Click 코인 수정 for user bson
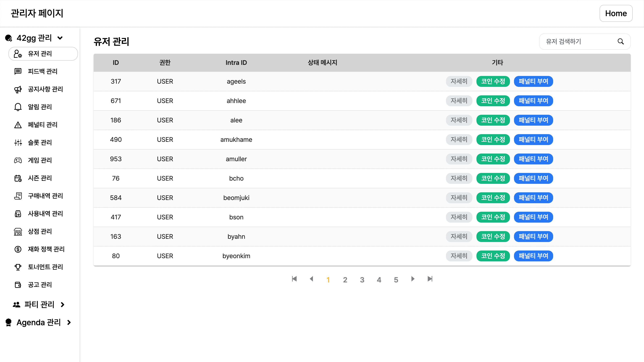 tap(493, 217)
